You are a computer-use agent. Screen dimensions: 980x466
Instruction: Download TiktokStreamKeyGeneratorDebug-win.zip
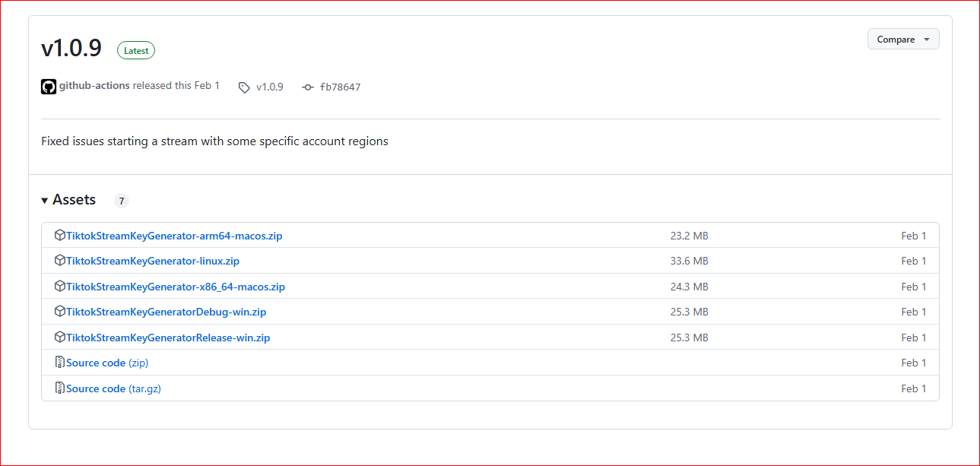tap(167, 312)
